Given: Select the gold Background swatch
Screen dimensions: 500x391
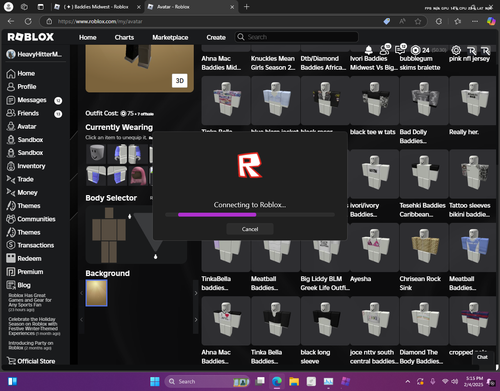Looking at the screenshot, I should [x=96, y=293].
